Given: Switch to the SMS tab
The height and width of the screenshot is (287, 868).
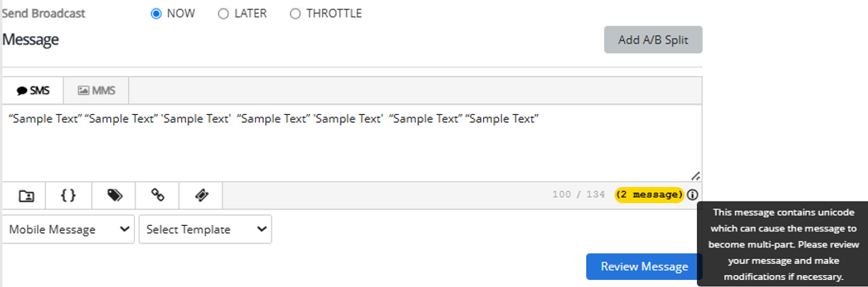Looking at the screenshot, I should click(33, 90).
